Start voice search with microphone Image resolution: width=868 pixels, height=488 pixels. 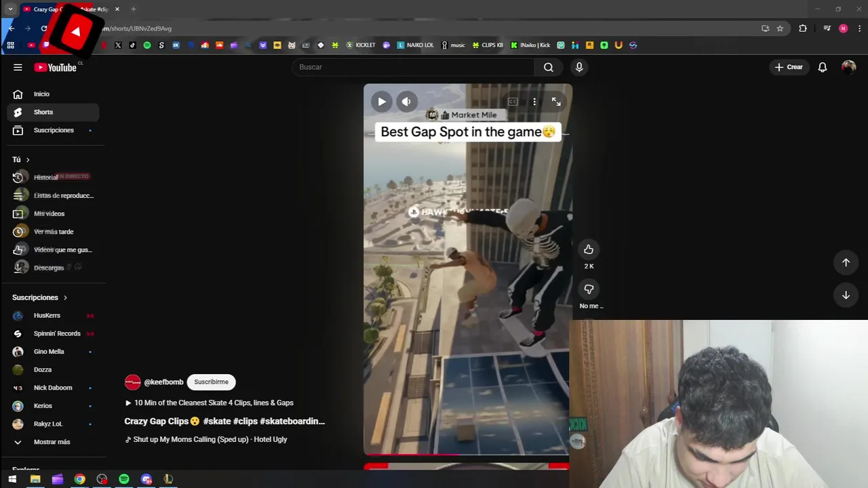578,67
